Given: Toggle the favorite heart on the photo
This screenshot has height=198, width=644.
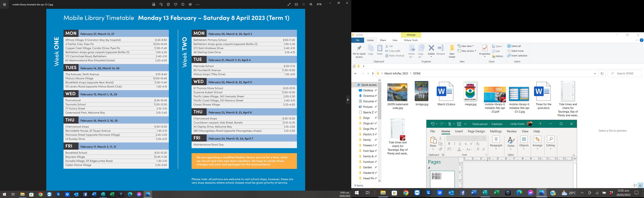Looking at the screenshot, I should pyautogui.click(x=175, y=5).
